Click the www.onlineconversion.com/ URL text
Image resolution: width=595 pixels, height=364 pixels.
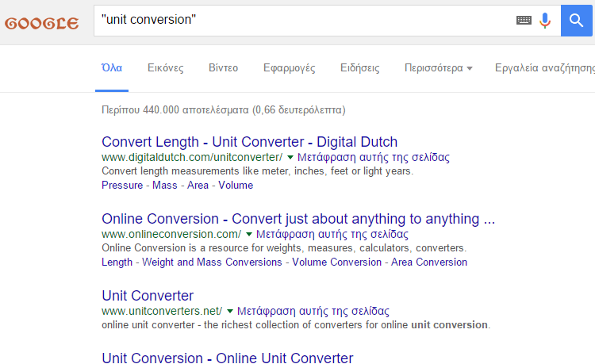171,234
